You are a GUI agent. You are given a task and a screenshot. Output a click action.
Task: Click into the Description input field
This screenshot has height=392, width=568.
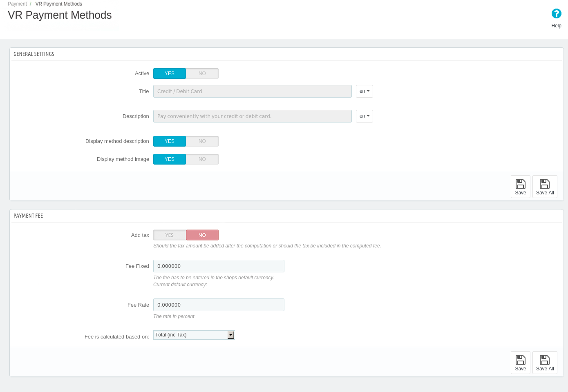click(x=253, y=116)
